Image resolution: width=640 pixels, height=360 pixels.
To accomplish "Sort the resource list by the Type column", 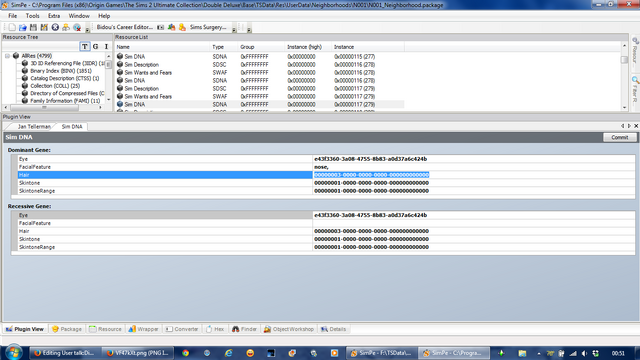I will point(223,47).
